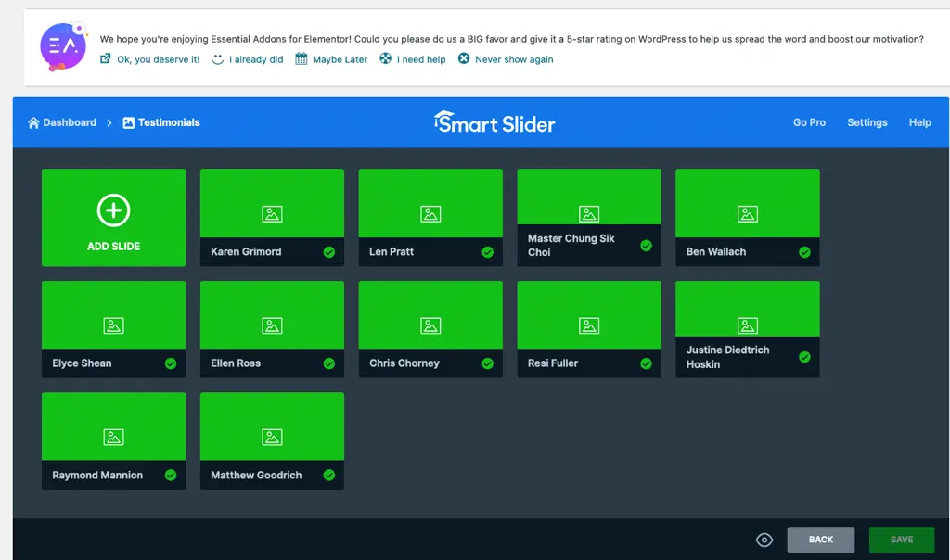Toggle published check on Raymond Mannion slide
The height and width of the screenshot is (560, 950).
tap(171, 476)
